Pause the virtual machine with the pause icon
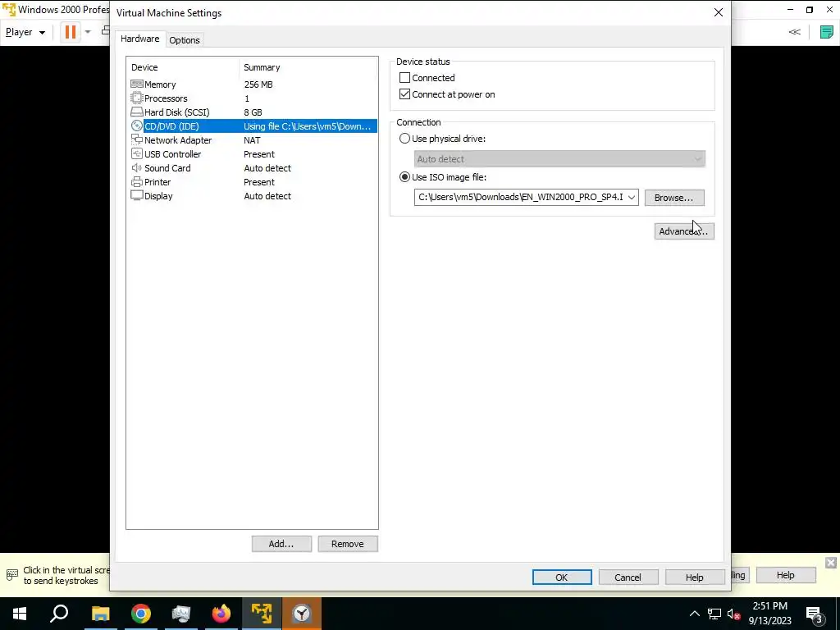This screenshot has height=630, width=840. pyautogui.click(x=71, y=32)
